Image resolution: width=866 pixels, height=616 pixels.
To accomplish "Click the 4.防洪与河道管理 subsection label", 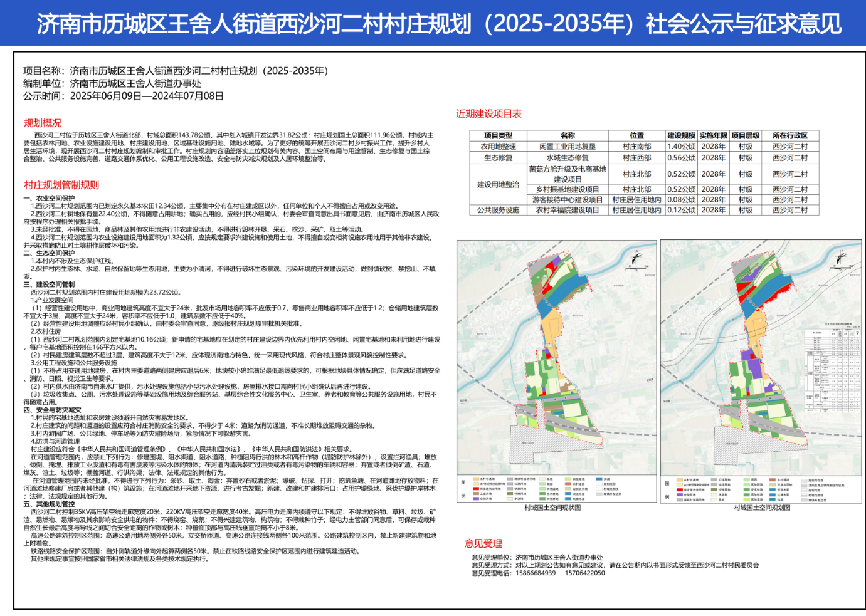I will pos(55,441).
